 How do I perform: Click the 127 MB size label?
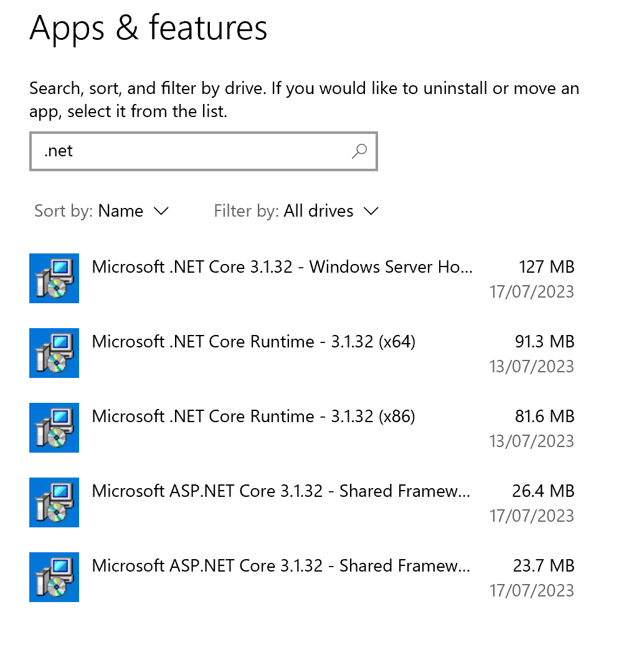(x=546, y=267)
